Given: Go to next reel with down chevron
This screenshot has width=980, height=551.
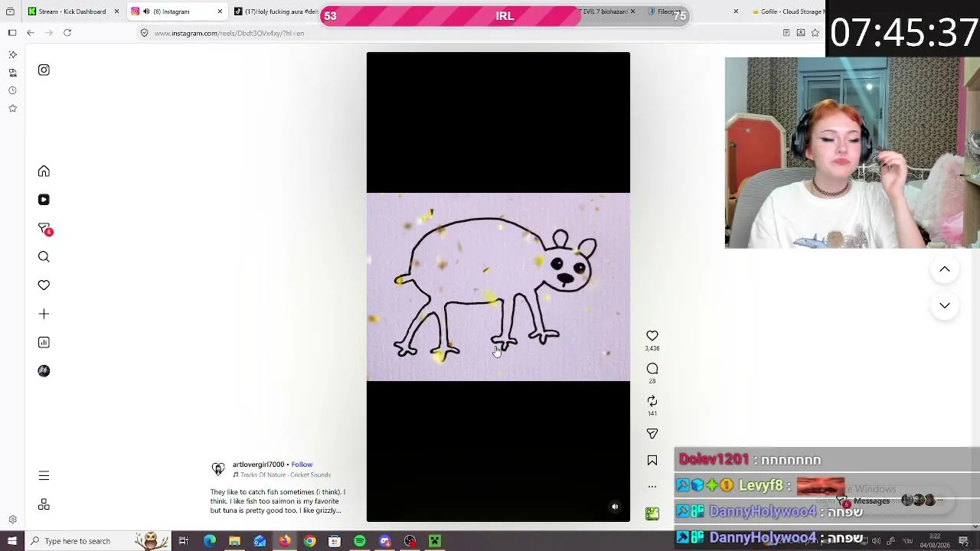Looking at the screenshot, I should pyautogui.click(x=945, y=305).
